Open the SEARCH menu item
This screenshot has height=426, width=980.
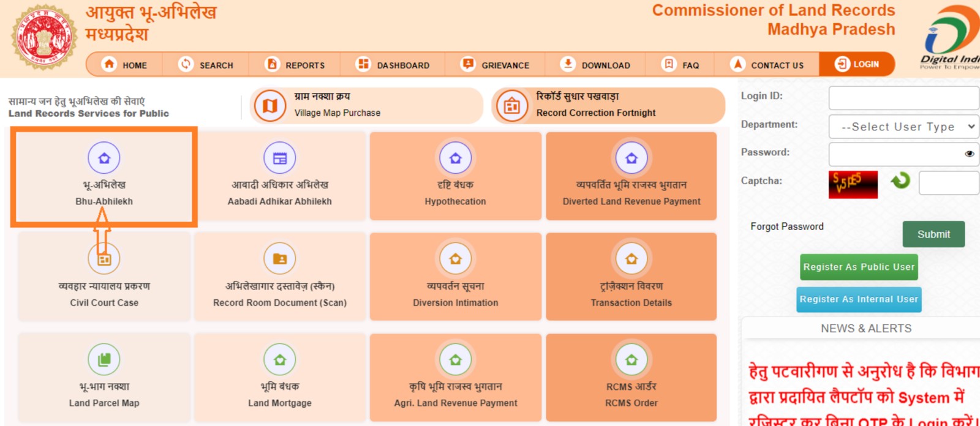(x=216, y=65)
